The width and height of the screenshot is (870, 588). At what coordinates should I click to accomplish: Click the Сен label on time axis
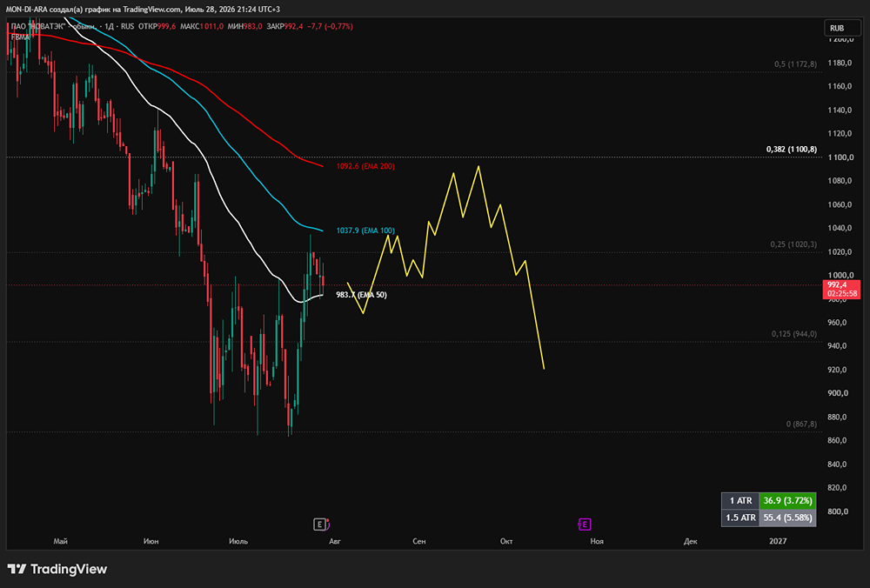(x=419, y=541)
